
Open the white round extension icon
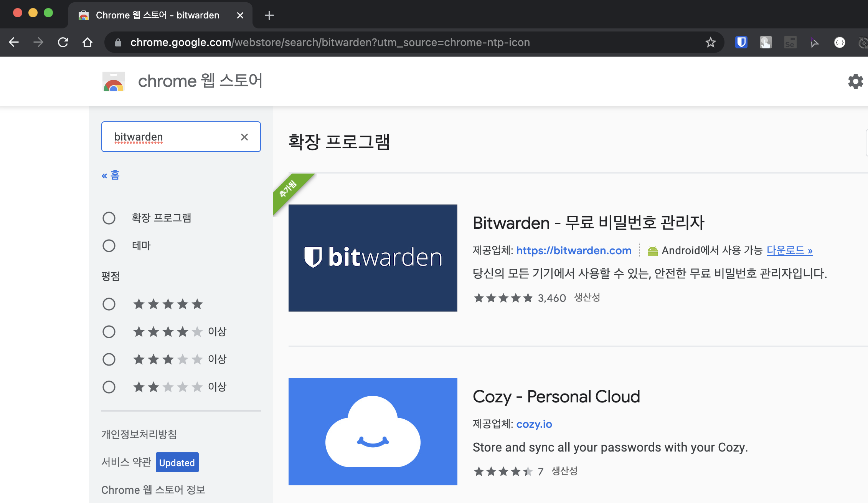pos(840,42)
